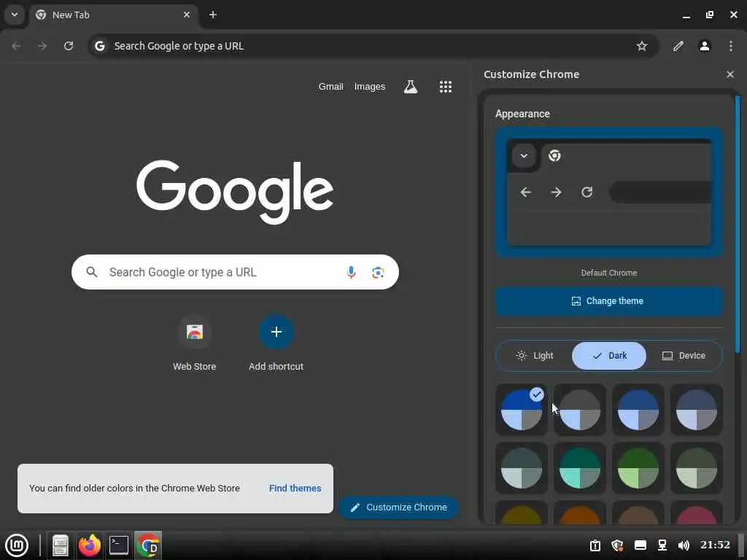Start voice search with microphone icon
The width and height of the screenshot is (747, 560).
coord(351,272)
